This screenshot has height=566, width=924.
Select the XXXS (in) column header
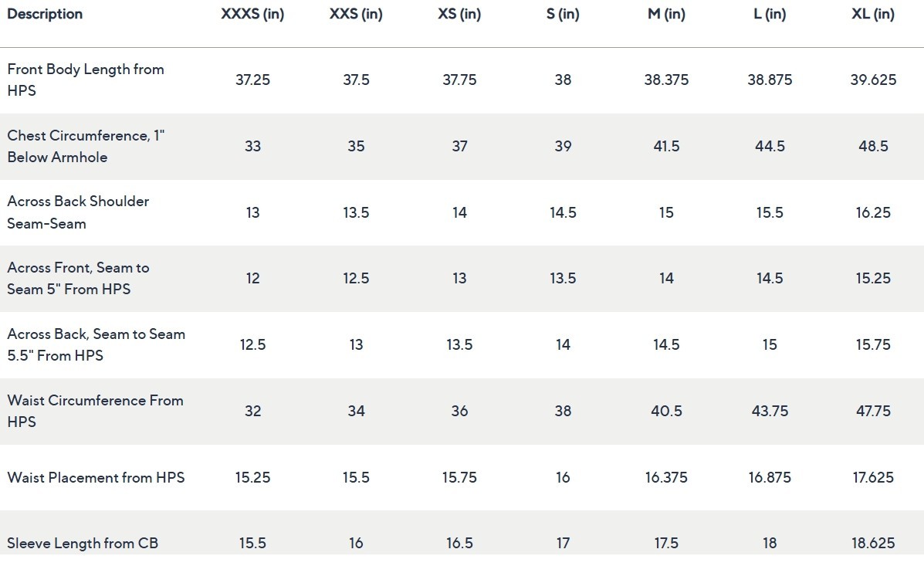(x=252, y=14)
